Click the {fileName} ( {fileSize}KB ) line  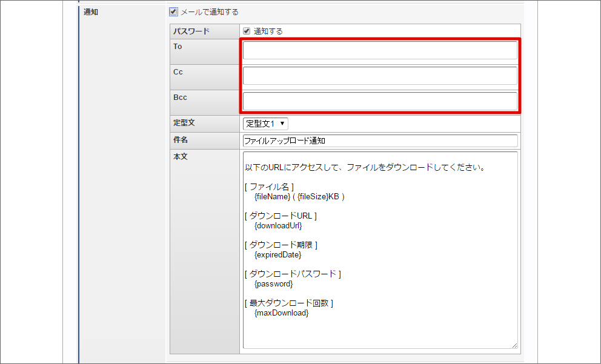[x=299, y=197]
